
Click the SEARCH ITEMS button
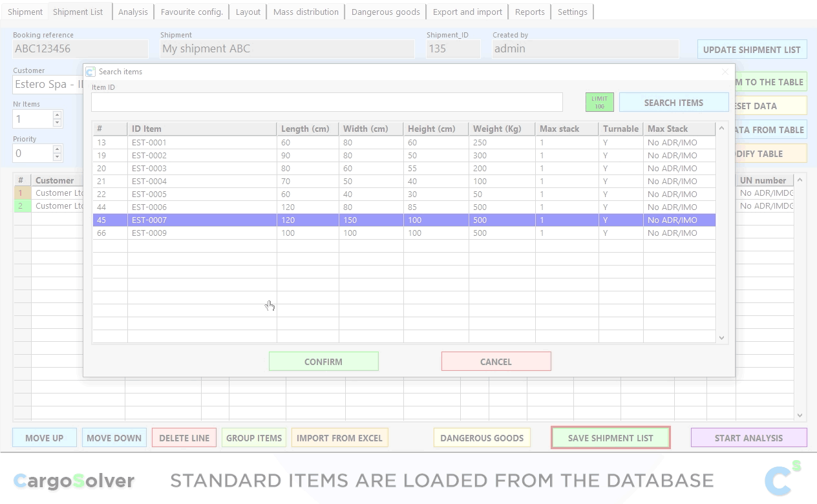click(x=674, y=102)
